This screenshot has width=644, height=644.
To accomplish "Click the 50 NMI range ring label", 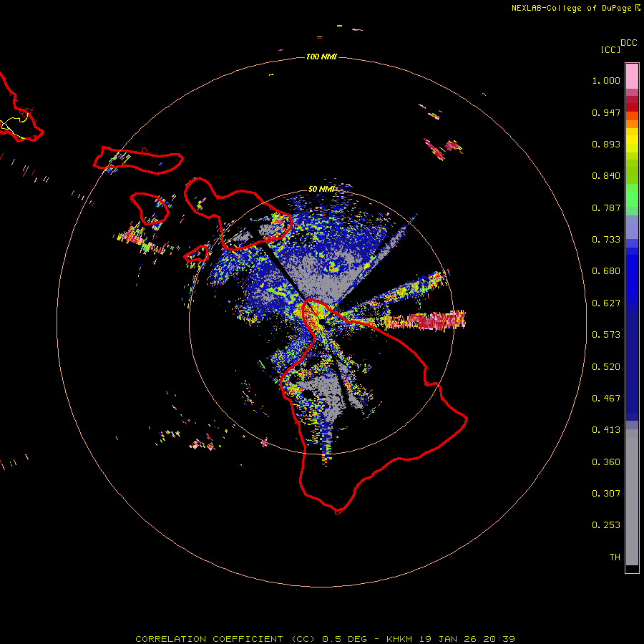I will [321, 189].
